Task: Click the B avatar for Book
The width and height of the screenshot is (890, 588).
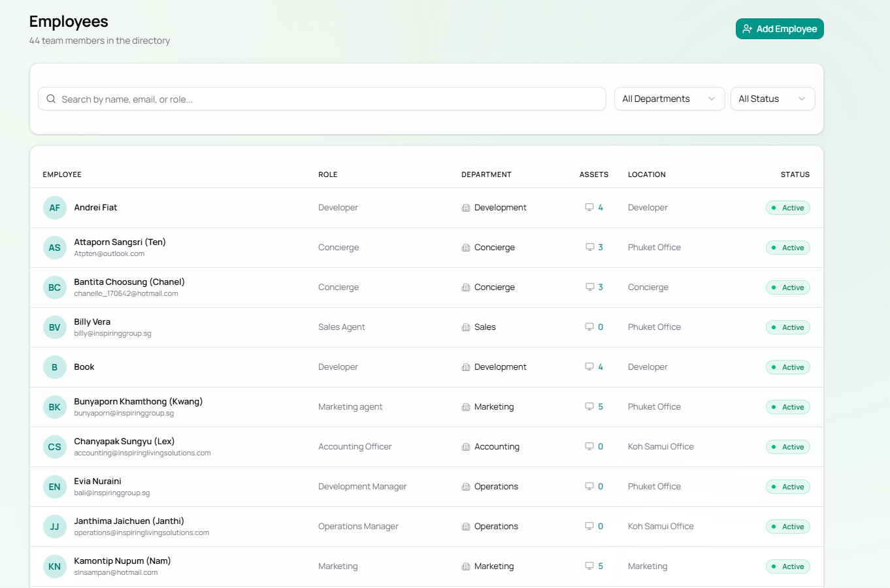Action: coord(55,367)
